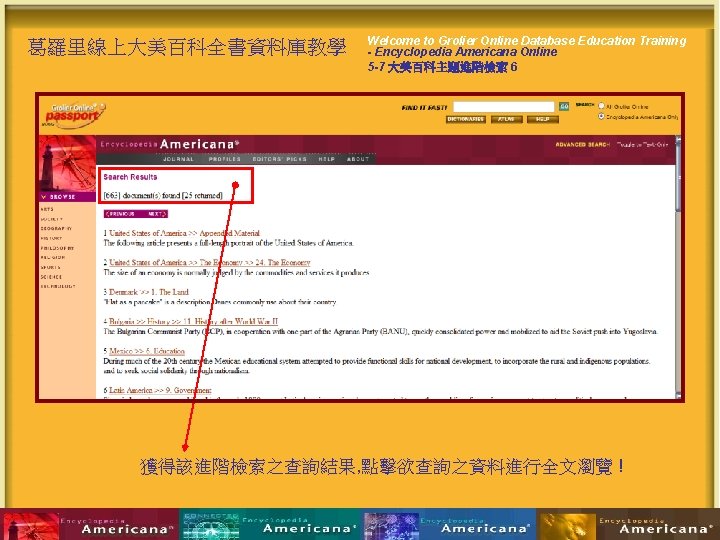Open result Bulgaria History after World War II
Screen dimensions: 720x540
coord(193,321)
